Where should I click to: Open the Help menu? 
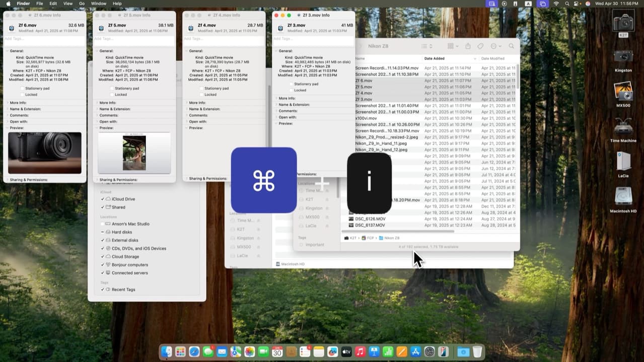117,4
